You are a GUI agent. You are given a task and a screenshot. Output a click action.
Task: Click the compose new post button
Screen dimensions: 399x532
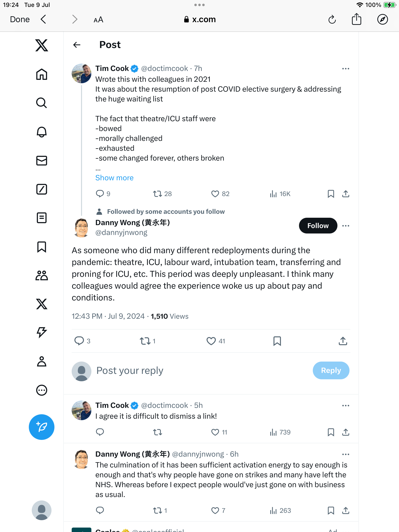pyautogui.click(x=42, y=427)
